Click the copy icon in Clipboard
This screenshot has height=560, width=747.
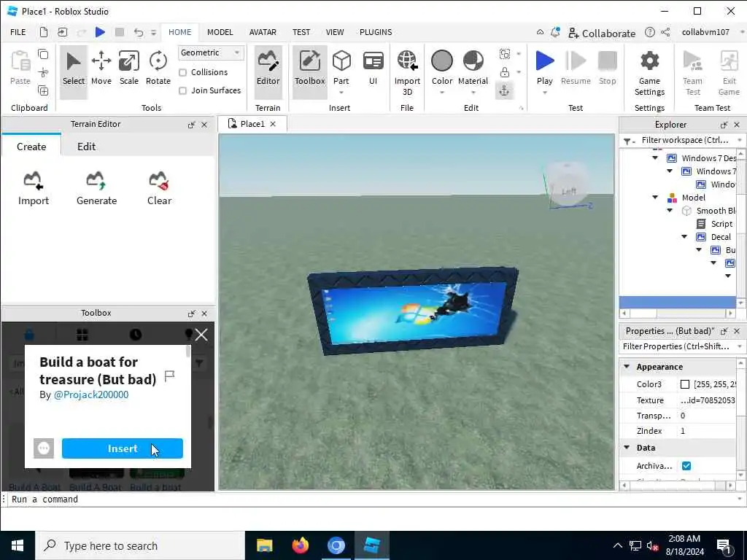(x=43, y=54)
